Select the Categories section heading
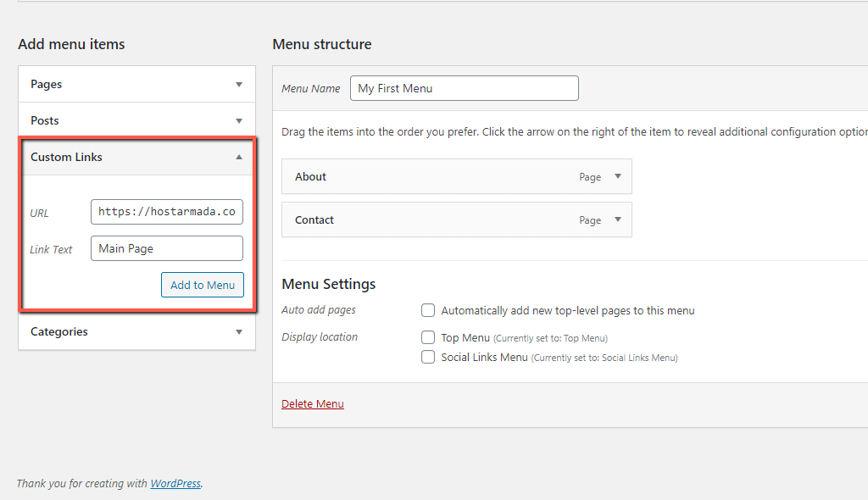The width and height of the screenshot is (868, 500). (x=59, y=331)
